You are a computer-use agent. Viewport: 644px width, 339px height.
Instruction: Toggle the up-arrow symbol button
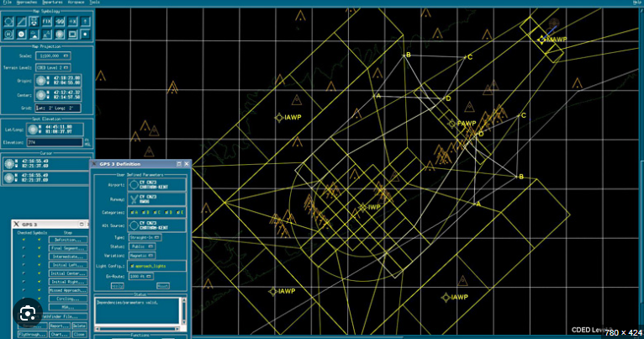click(85, 21)
